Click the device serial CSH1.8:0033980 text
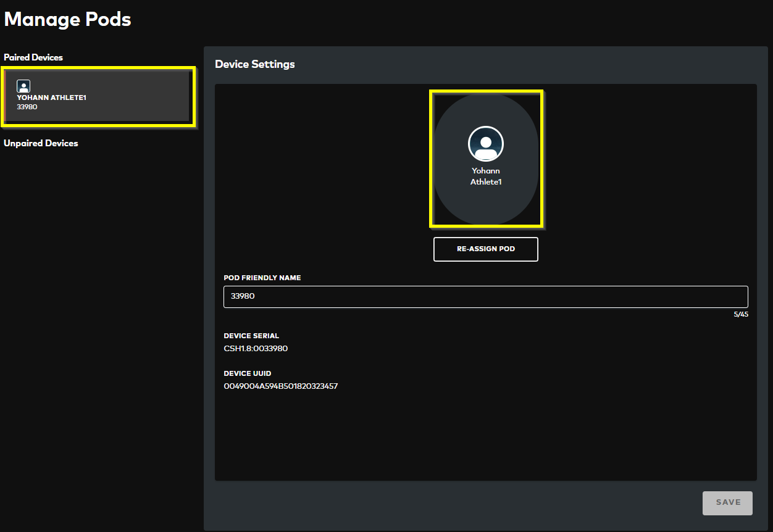 click(x=256, y=349)
